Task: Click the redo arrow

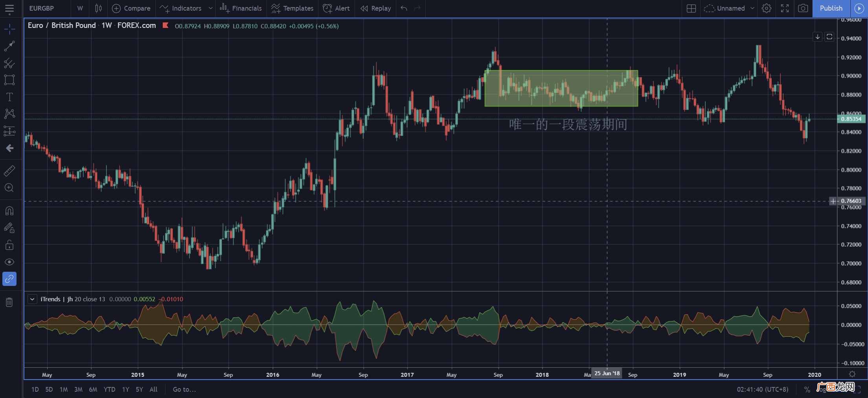Action: click(x=417, y=8)
